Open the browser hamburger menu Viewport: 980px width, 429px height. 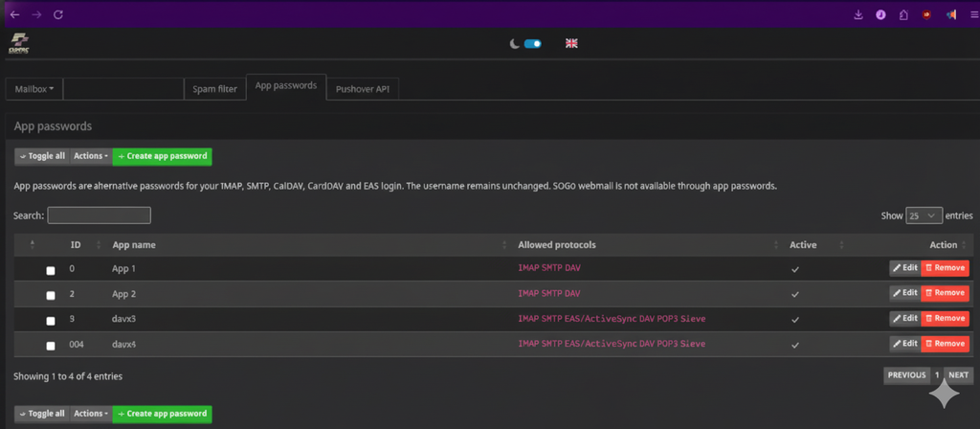969,14
